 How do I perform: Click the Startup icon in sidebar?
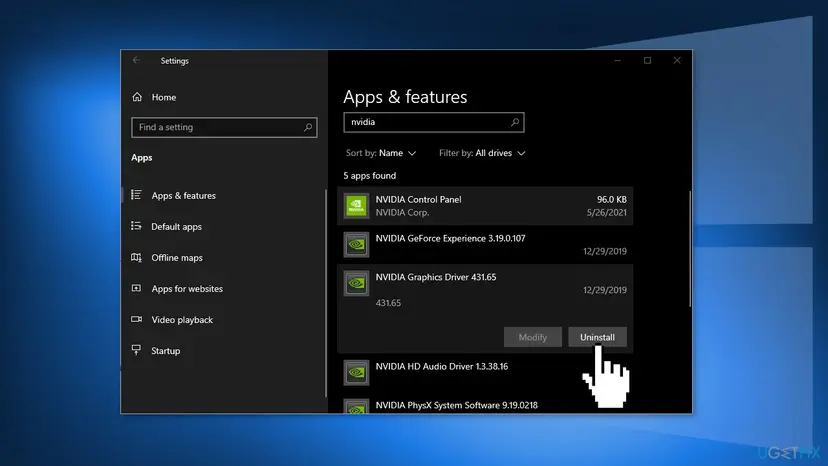tap(136, 350)
